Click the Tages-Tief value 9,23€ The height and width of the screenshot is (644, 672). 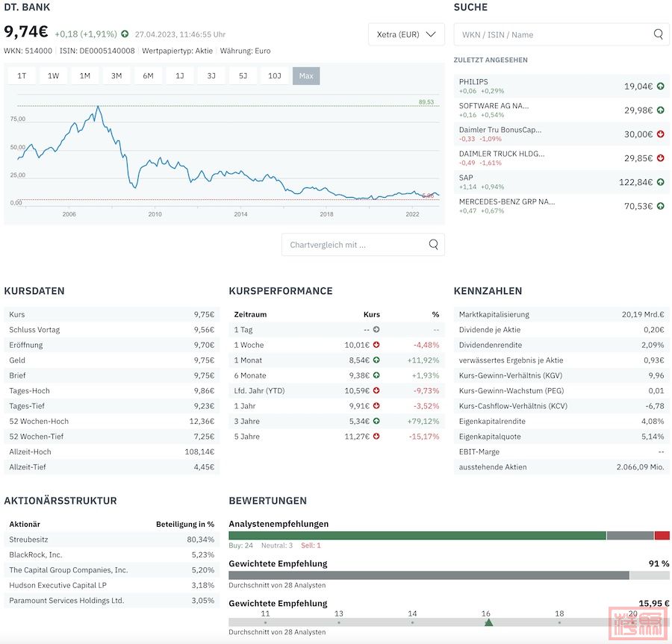[204, 406]
